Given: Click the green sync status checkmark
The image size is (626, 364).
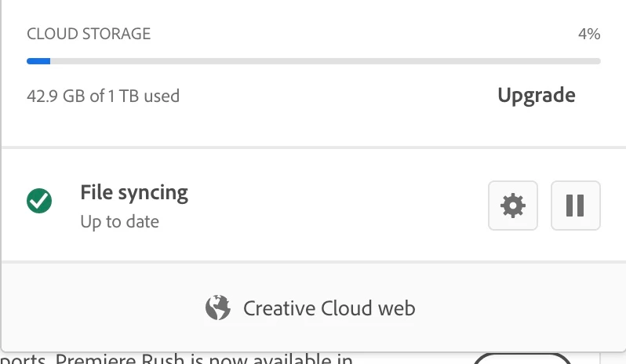Looking at the screenshot, I should (39, 202).
